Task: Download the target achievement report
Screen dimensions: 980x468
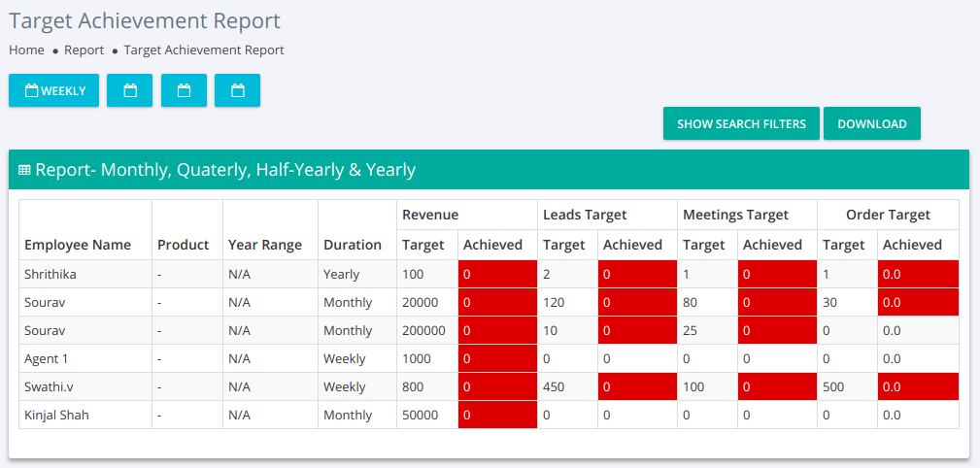Action: [872, 123]
